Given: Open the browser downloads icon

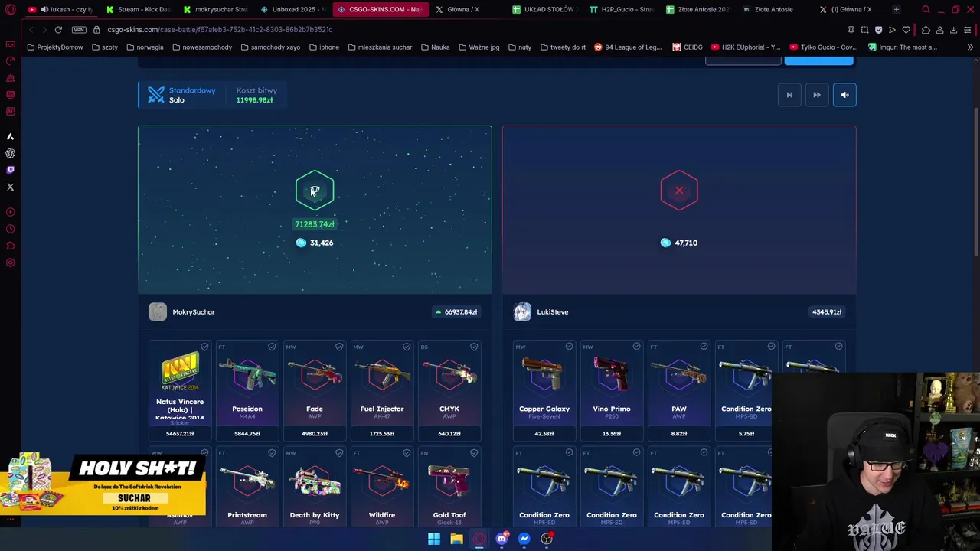Looking at the screenshot, I should [x=953, y=29].
